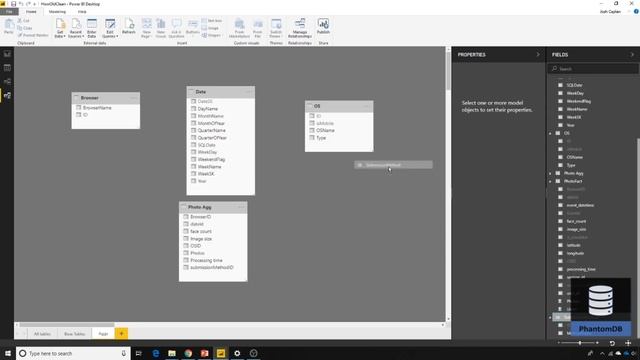Click the Fields search box
Viewport: 640px width, 360px height.
pos(593,69)
